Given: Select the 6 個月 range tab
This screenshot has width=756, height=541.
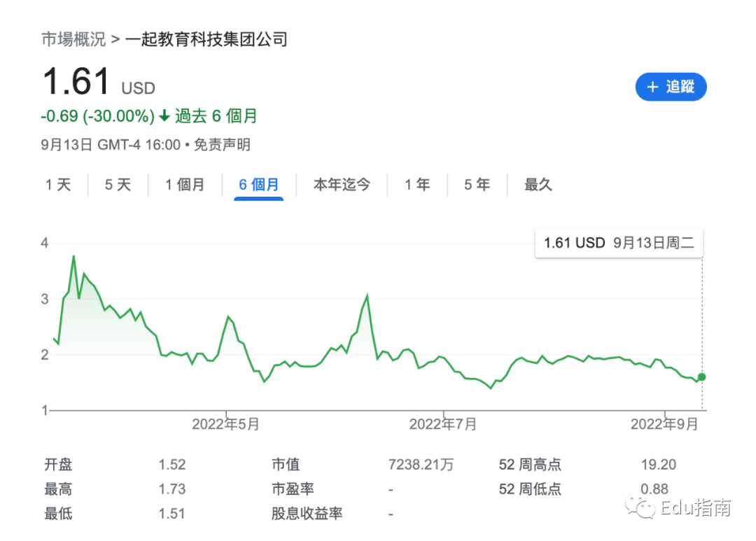Looking at the screenshot, I should coord(258,184).
